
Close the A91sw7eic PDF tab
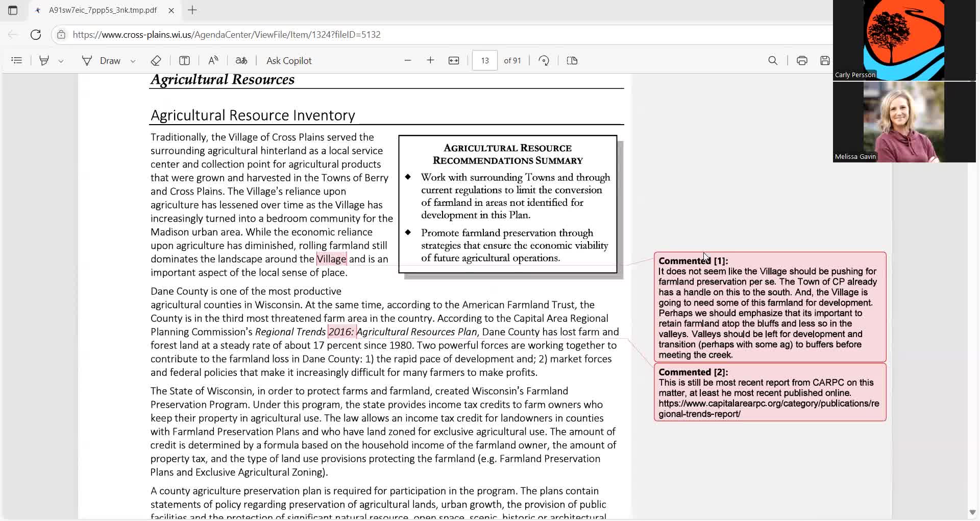point(171,10)
